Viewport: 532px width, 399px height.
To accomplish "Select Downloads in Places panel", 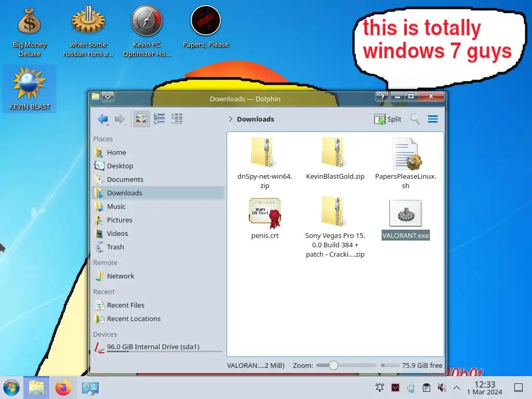I will point(158,193).
